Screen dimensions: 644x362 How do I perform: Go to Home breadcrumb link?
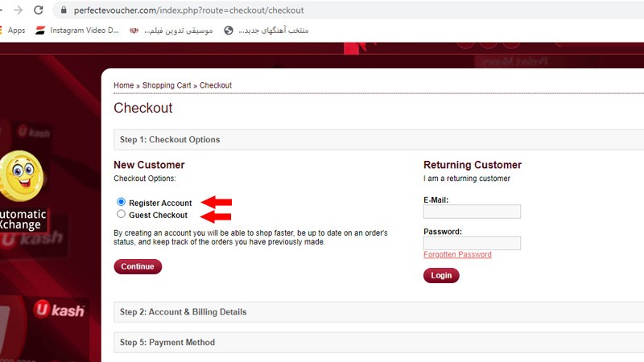click(x=123, y=85)
